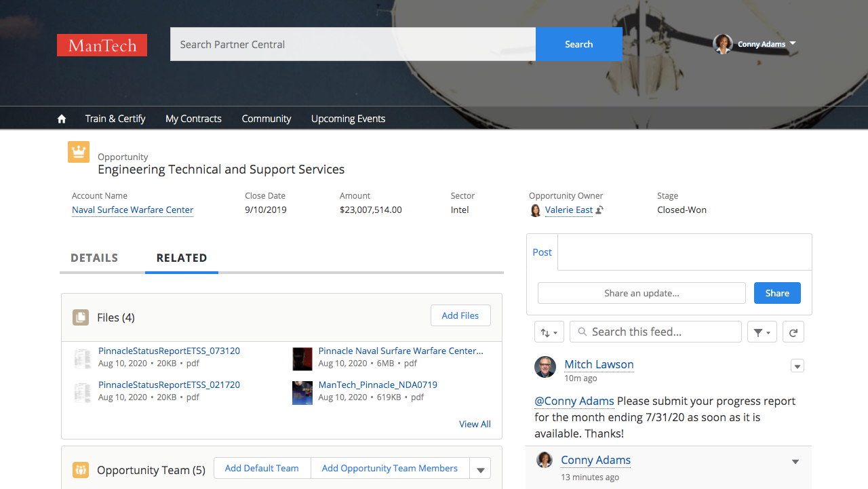Click the Add Files button

point(460,315)
